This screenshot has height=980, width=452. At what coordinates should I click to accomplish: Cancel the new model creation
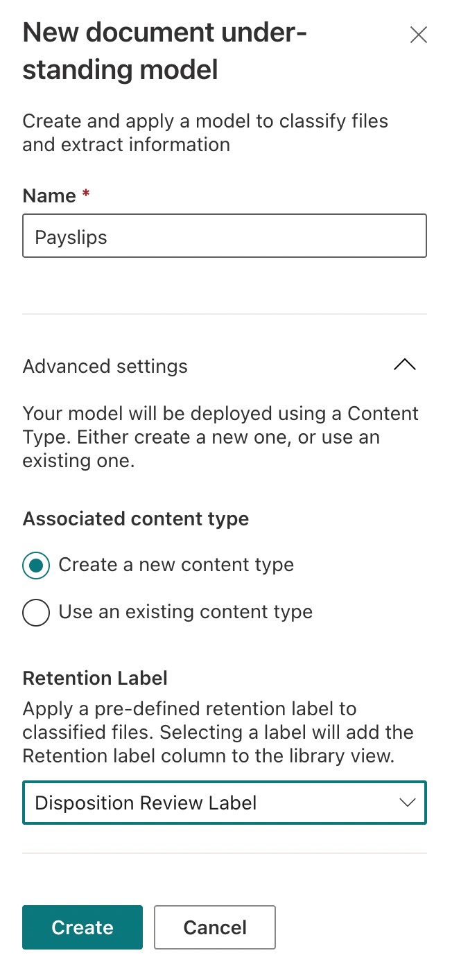point(215,927)
